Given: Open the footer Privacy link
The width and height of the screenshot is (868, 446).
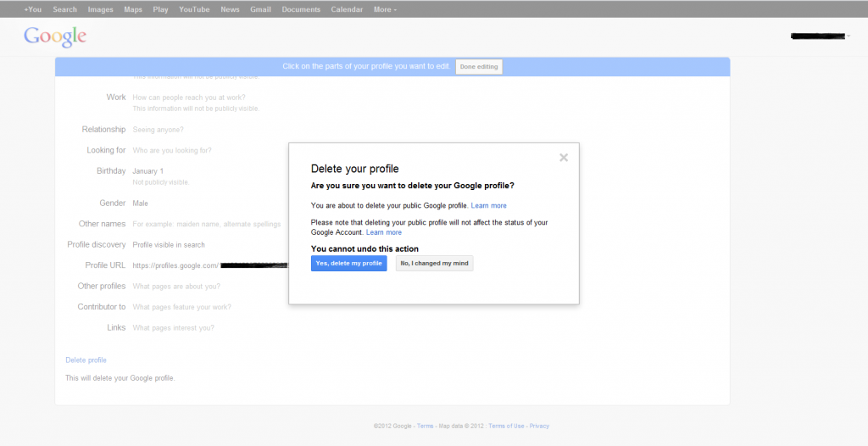Looking at the screenshot, I should point(539,426).
